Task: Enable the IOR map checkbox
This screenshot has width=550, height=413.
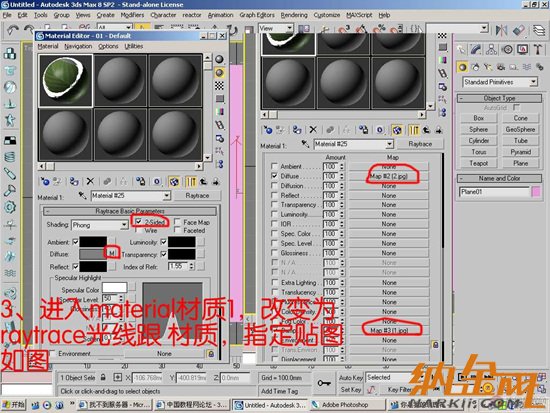Action: coord(274,224)
